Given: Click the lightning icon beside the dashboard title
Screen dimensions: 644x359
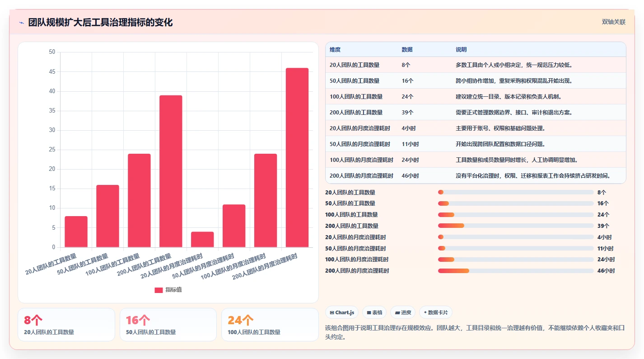Looking at the screenshot, I should click(22, 23).
